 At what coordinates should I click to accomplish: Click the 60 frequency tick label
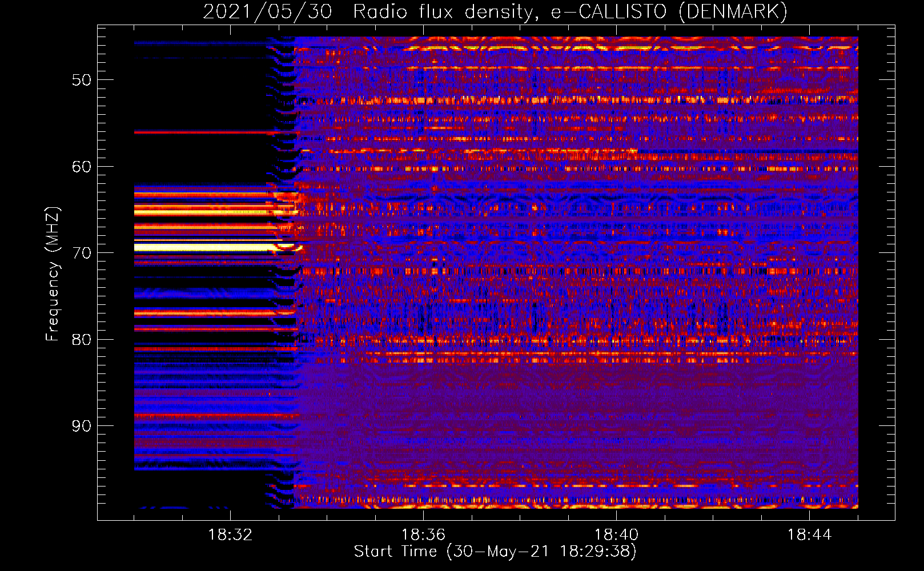[x=82, y=167]
